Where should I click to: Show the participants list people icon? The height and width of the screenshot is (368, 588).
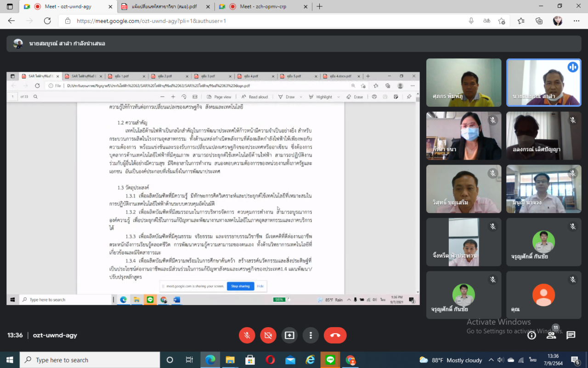click(551, 335)
